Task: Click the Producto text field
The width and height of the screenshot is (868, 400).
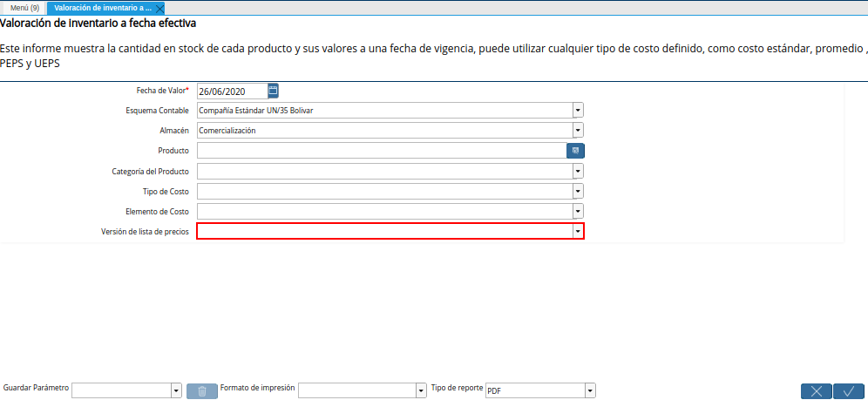Action: coord(382,151)
